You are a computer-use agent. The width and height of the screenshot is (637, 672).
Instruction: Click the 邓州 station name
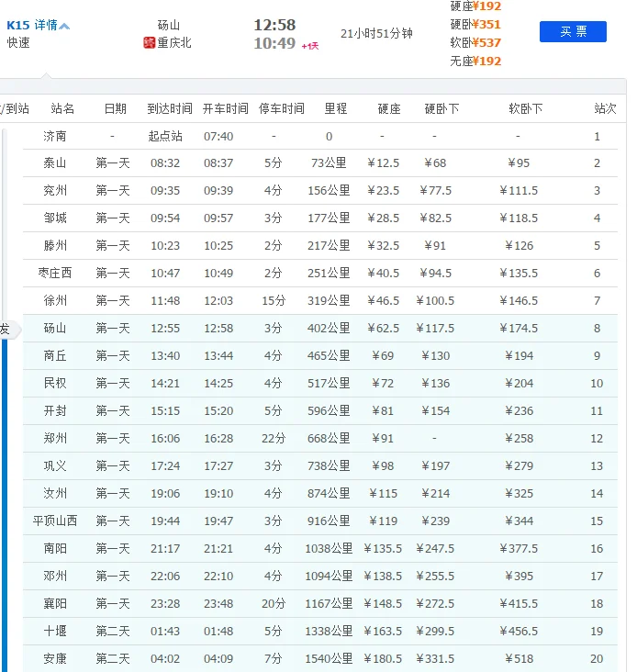55,576
